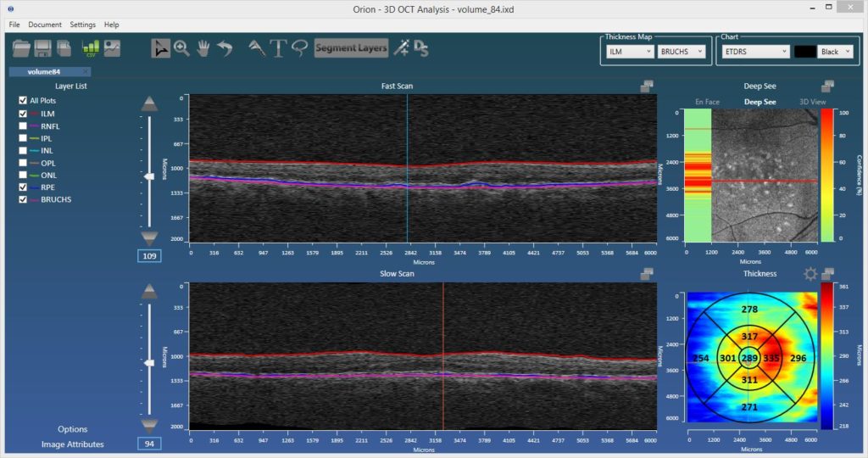Screen dimensions: 868x458
Task: Click the Slow Scan slice number field 94
Action: click(149, 444)
